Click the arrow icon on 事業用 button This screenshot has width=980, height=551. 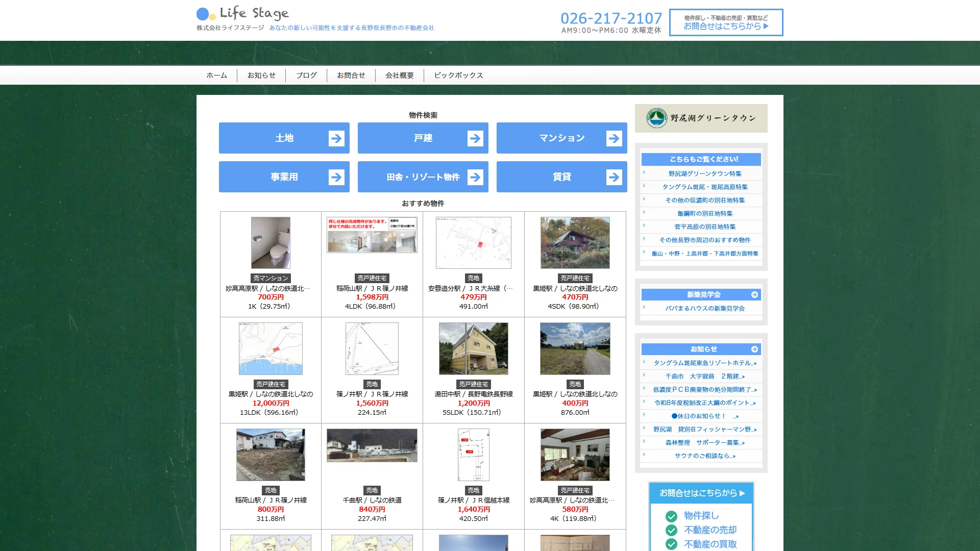click(x=336, y=177)
